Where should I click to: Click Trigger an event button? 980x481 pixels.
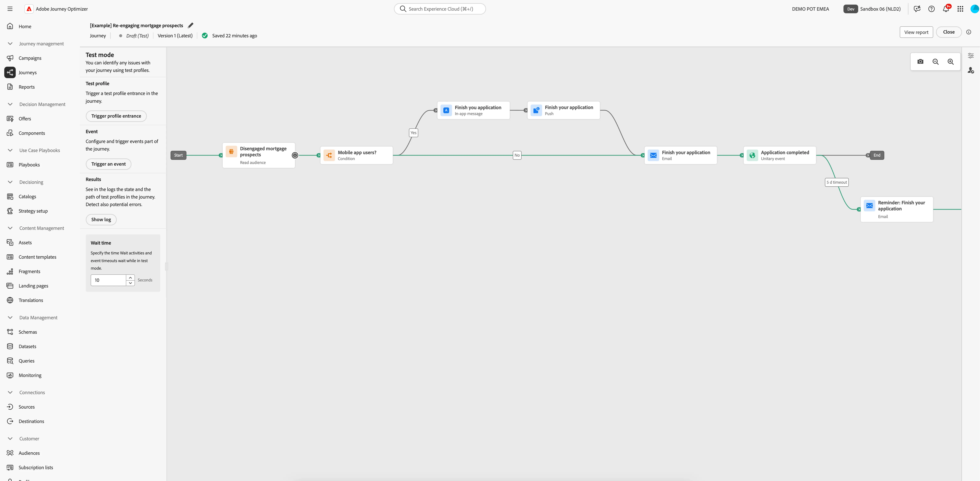tap(108, 164)
